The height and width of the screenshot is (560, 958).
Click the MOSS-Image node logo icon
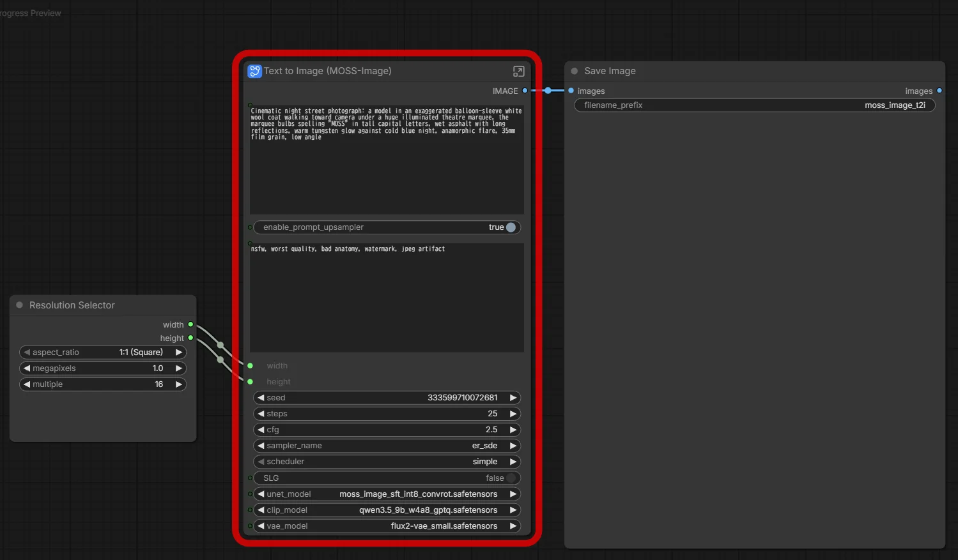(254, 71)
